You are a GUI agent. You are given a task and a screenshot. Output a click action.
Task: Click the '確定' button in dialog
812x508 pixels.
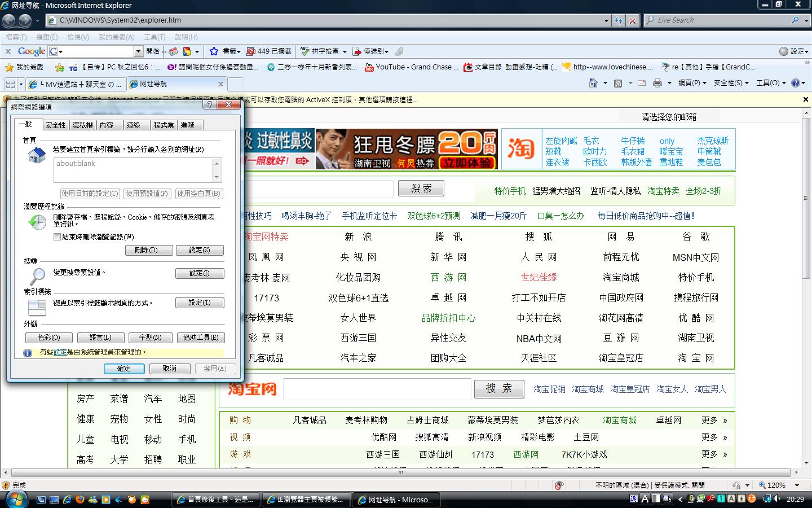[x=124, y=369]
